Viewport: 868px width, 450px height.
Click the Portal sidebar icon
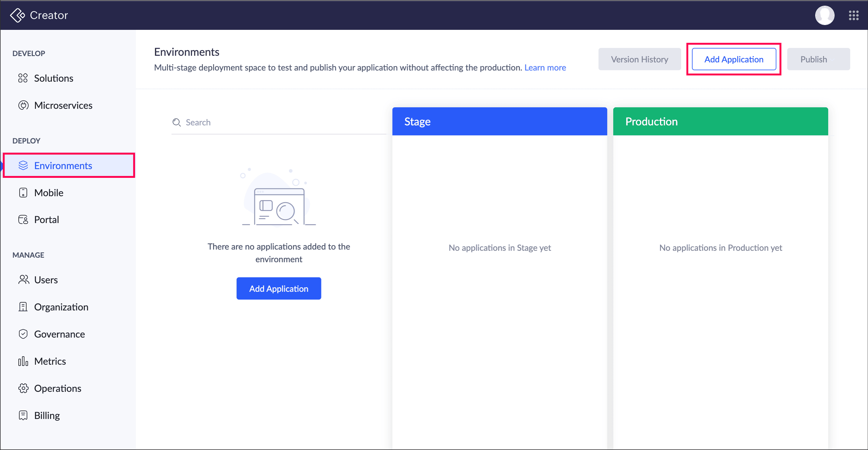pyautogui.click(x=23, y=220)
